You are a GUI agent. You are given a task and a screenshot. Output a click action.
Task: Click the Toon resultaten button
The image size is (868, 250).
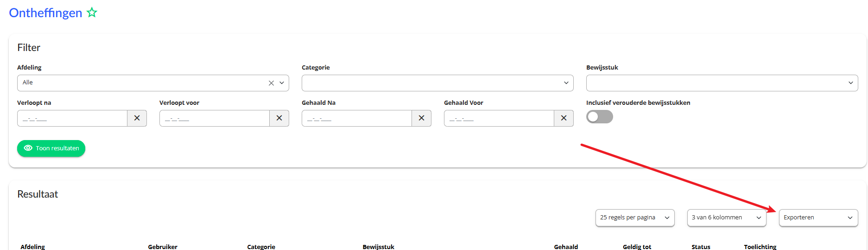(x=51, y=148)
